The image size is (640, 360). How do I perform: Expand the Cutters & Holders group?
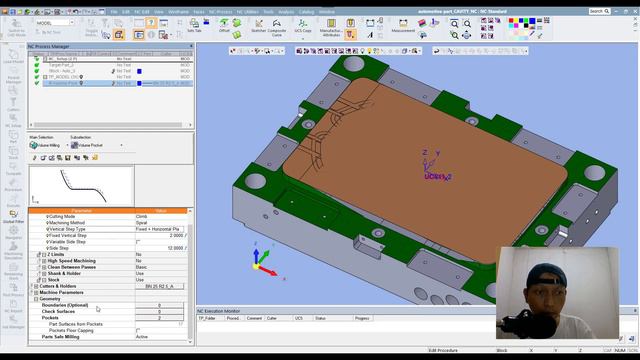pos(36,286)
